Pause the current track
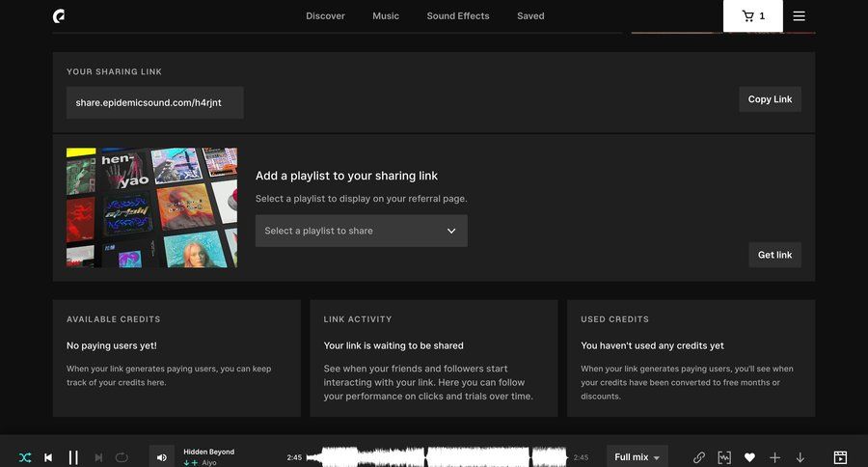868x467 pixels. click(73, 457)
